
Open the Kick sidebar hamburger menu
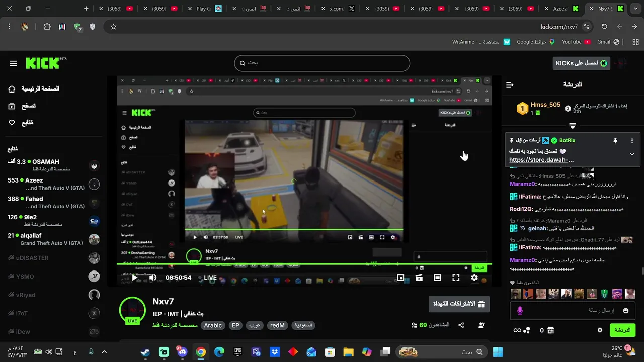[x=14, y=63]
